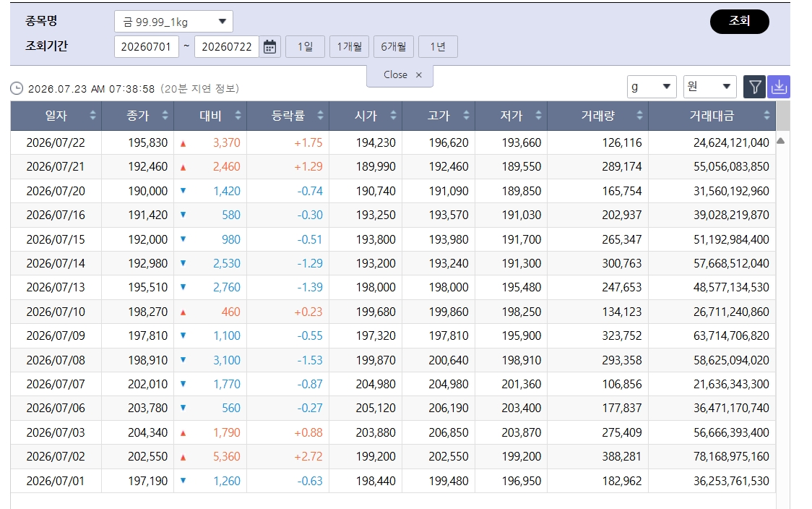Click date cell 2026/07/01

pos(56,481)
